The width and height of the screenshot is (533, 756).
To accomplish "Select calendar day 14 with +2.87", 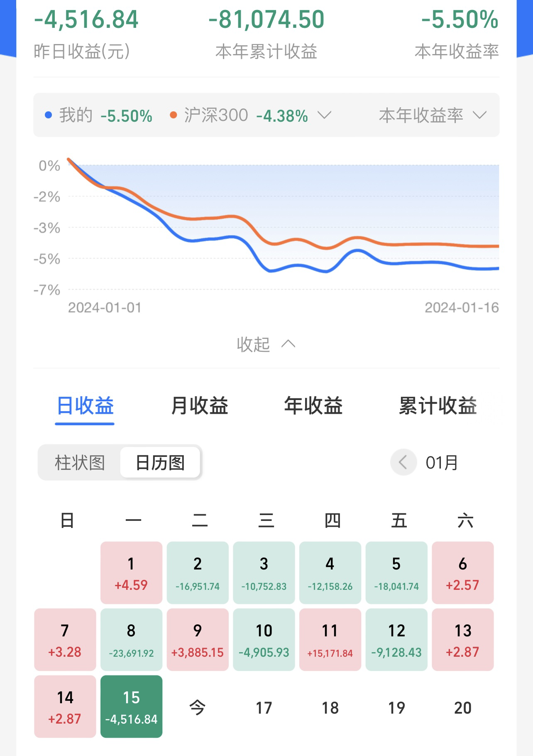I will click(65, 707).
